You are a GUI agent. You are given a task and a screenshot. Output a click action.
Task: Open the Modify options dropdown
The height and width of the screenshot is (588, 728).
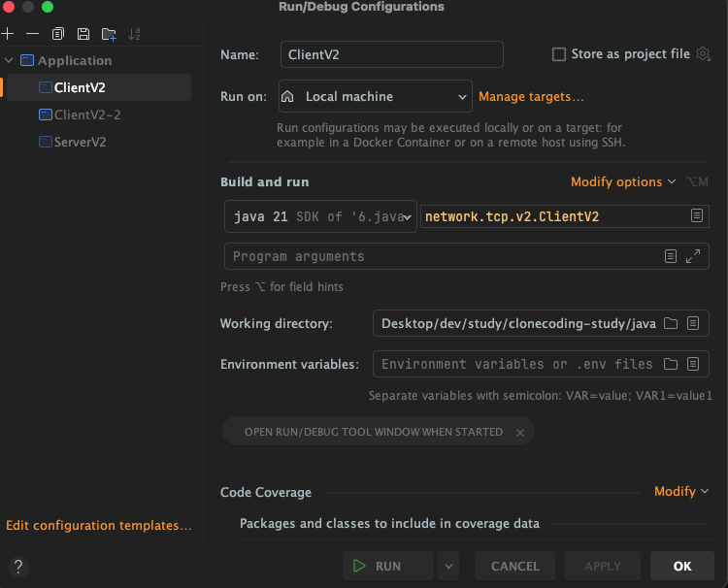click(623, 181)
